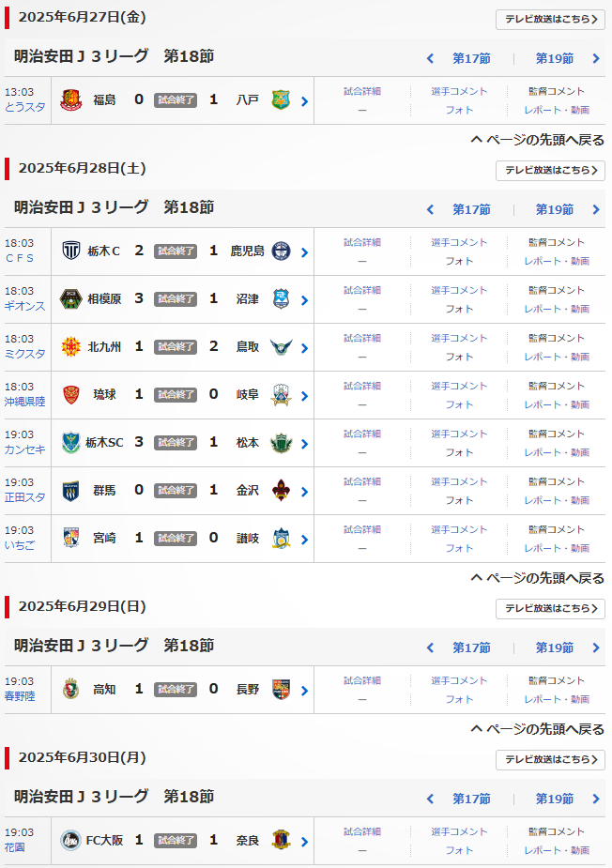Click the Sagamihara team crest icon
612x868 pixels.
coord(70,298)
